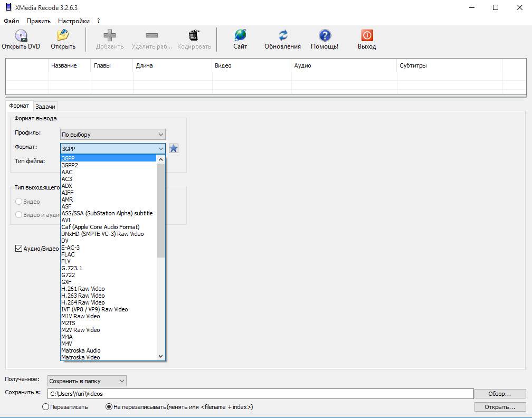Switch to the Формат tab
This screenshot has height=418, width=532.
19,106
